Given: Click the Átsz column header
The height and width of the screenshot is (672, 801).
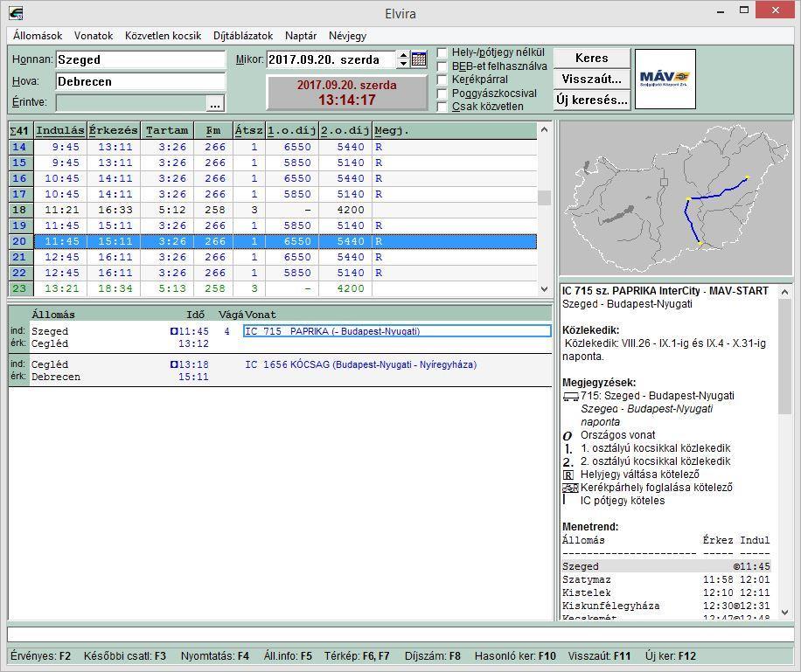Looking at the screenshot, I should [x=249, y=131].
